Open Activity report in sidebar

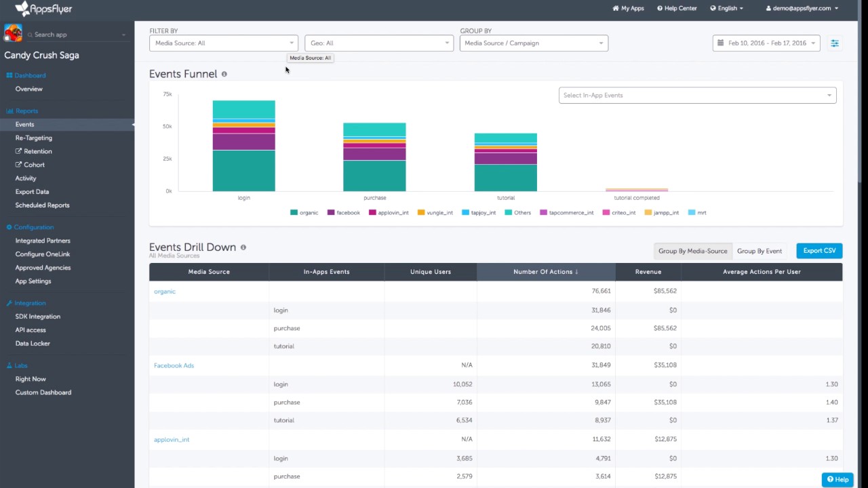pos(26,178)
